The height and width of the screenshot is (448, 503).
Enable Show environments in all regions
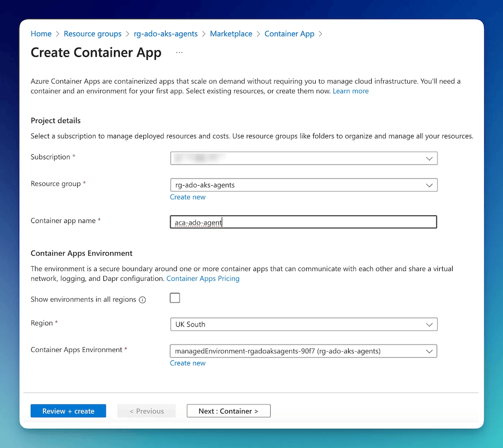click(x=175, y=298)
